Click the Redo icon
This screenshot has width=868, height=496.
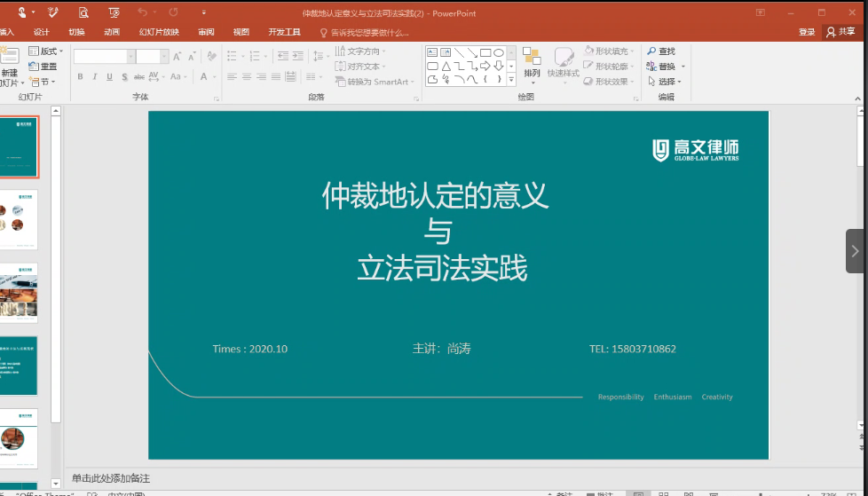coord(174,12)
